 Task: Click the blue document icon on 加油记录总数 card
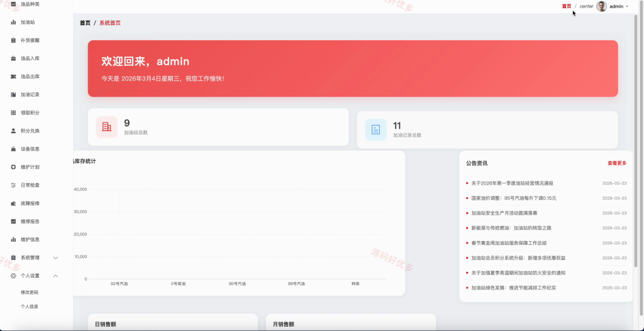point(375,129)
